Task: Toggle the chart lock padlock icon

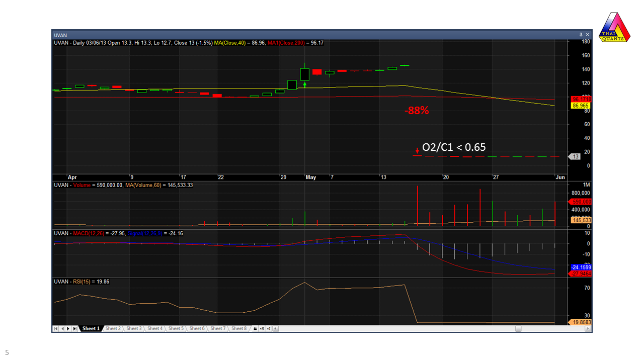Action: pos(255,329)
